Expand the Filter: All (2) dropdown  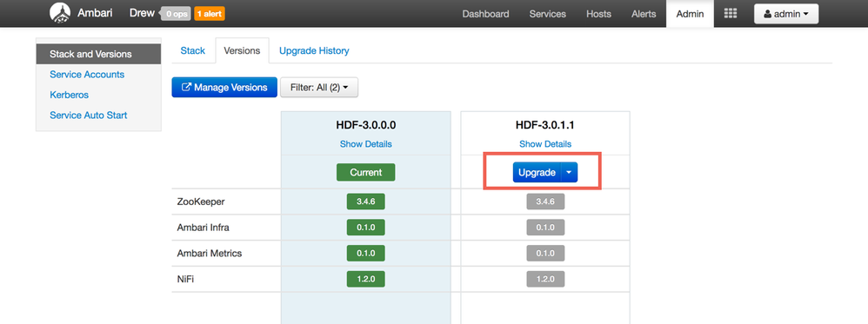pos(319,88)
